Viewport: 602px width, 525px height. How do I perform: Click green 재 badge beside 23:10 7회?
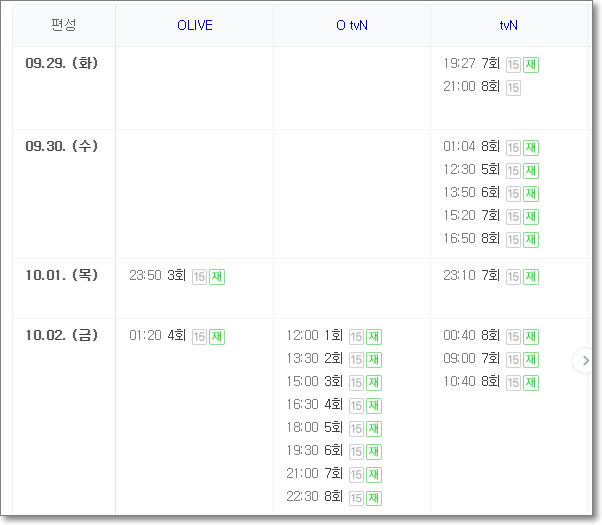click(x=531, y=277)
